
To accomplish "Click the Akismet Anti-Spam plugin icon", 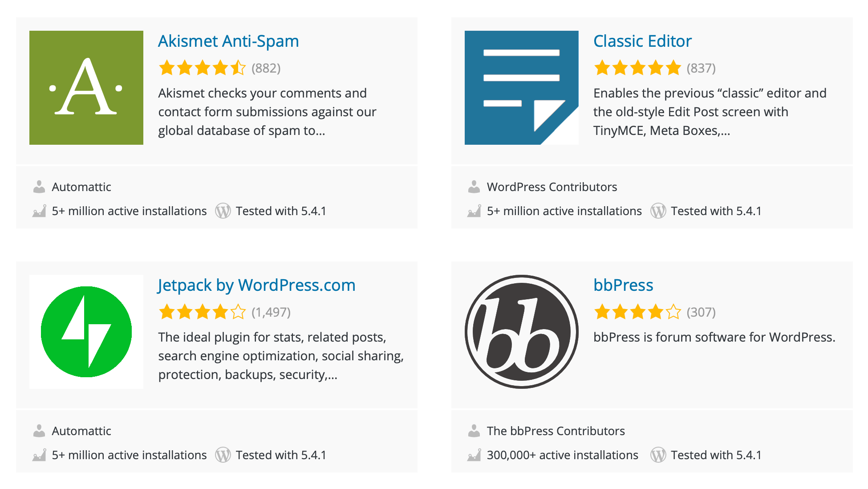I will tap(86, 87).
